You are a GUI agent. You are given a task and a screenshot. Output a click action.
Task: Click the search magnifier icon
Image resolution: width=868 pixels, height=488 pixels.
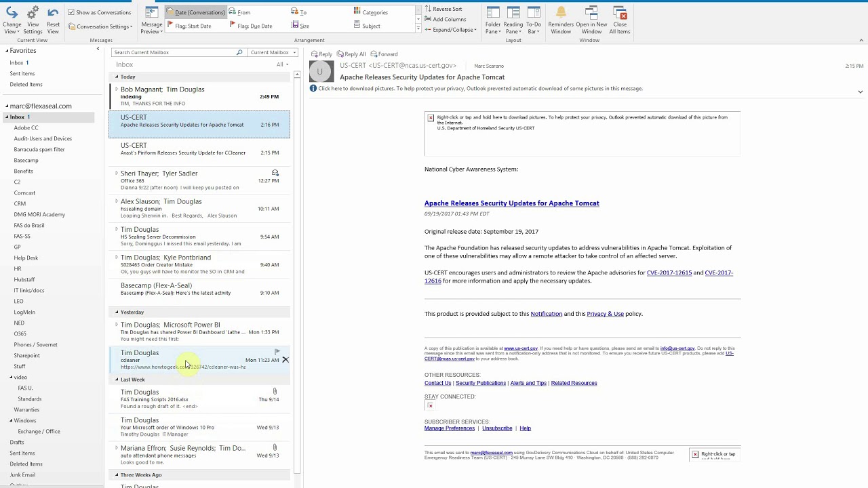click(x=239, y=52)
